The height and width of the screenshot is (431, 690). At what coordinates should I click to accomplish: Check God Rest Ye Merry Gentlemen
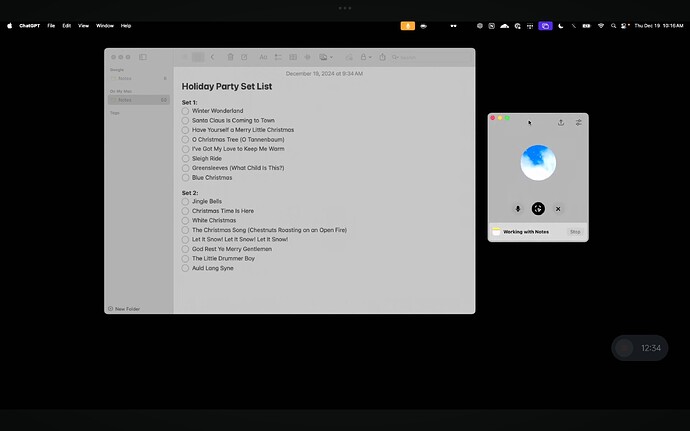[x=185, y=249]
